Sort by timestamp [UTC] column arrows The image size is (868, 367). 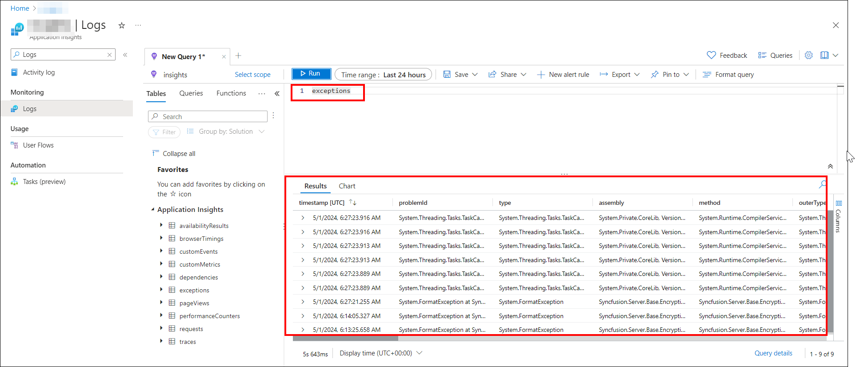(x=353, y=202)
